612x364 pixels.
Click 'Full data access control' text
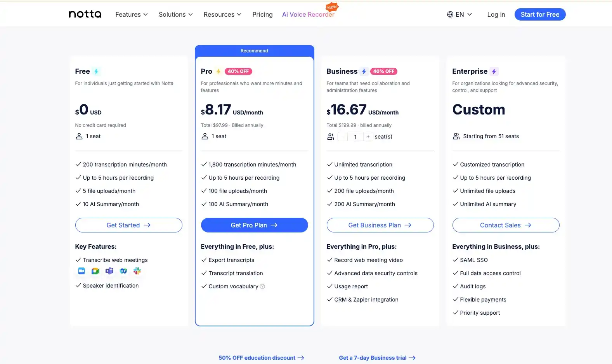tap(490, 273)
